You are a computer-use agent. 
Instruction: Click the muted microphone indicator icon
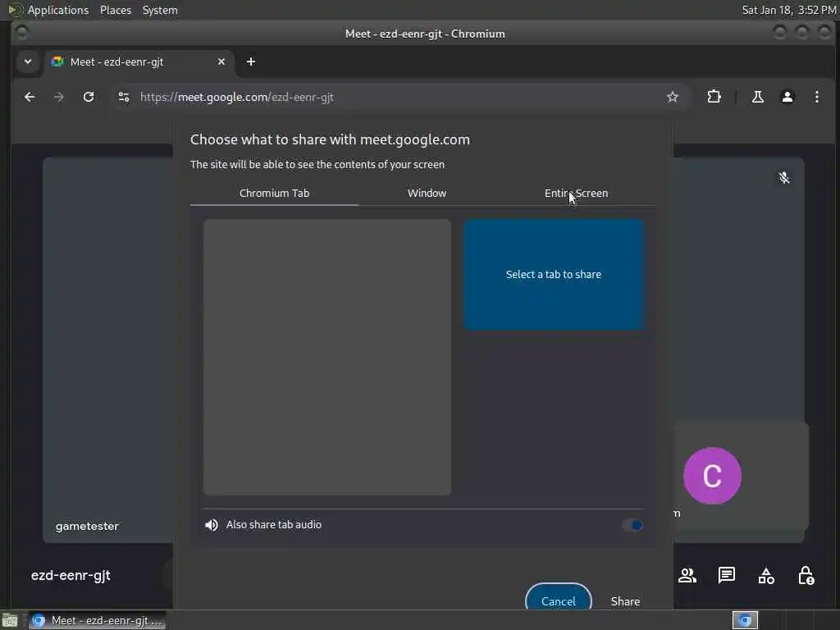pos(783,177)
